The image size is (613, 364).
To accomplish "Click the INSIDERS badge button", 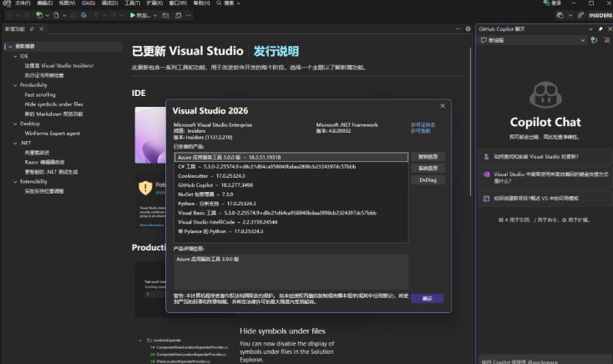I will click(x=600, y=15).
